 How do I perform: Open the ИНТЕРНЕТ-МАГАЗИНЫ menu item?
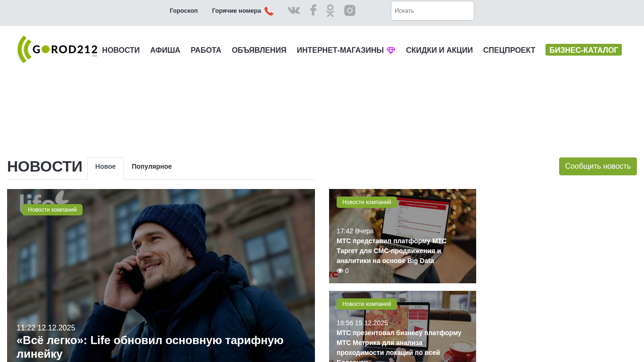pyautogui.click(x=340, y=50)
